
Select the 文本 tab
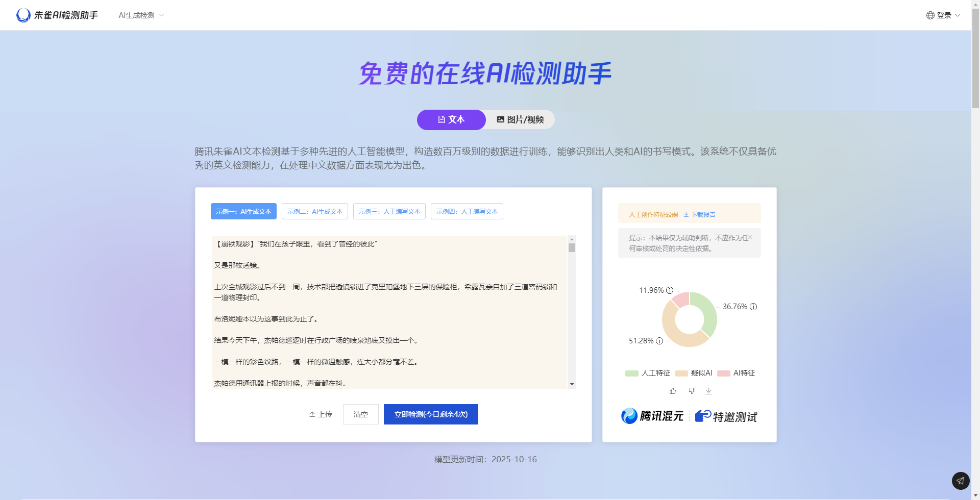pyautogui.click(x=451, y=120)
